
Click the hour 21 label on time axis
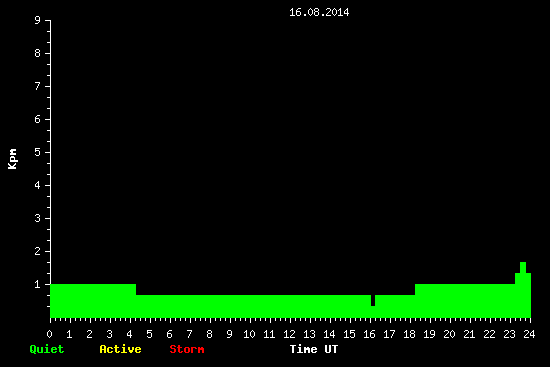pyautogui.click(x=469, y=334)
